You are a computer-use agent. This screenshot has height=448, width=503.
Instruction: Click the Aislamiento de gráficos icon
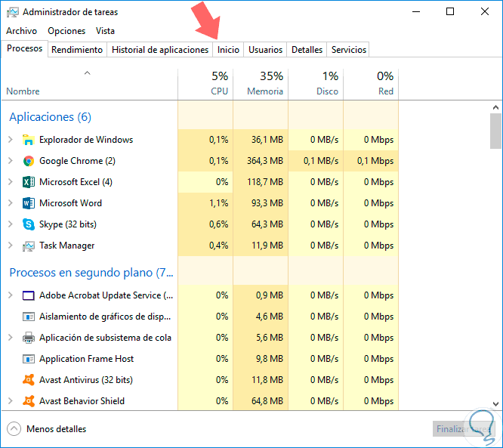pyautogui.click(x=29, y=317)
